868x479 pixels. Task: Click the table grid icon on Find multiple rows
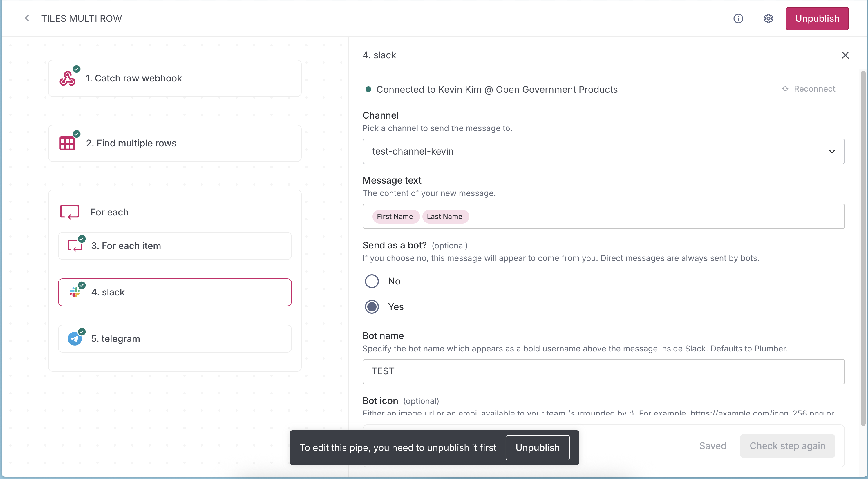tap(67, 144)
